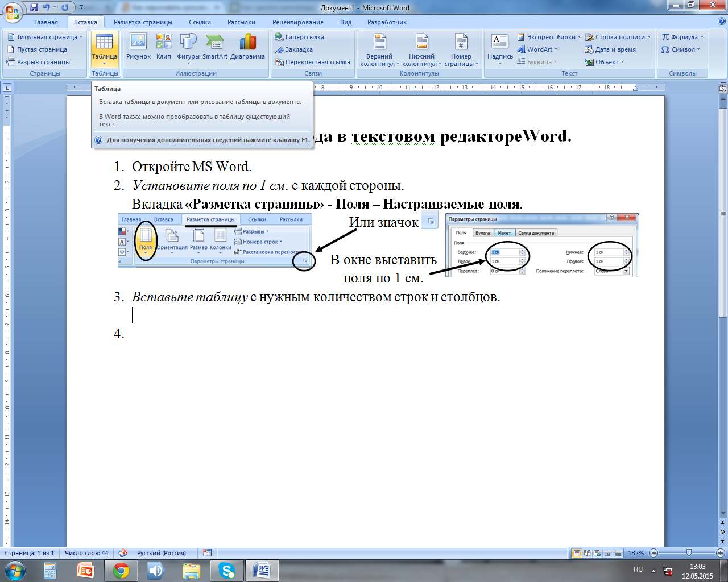Insert SmartArt graphic
The height and width of the screenshot is (582, 728).
tap(214, 46)
